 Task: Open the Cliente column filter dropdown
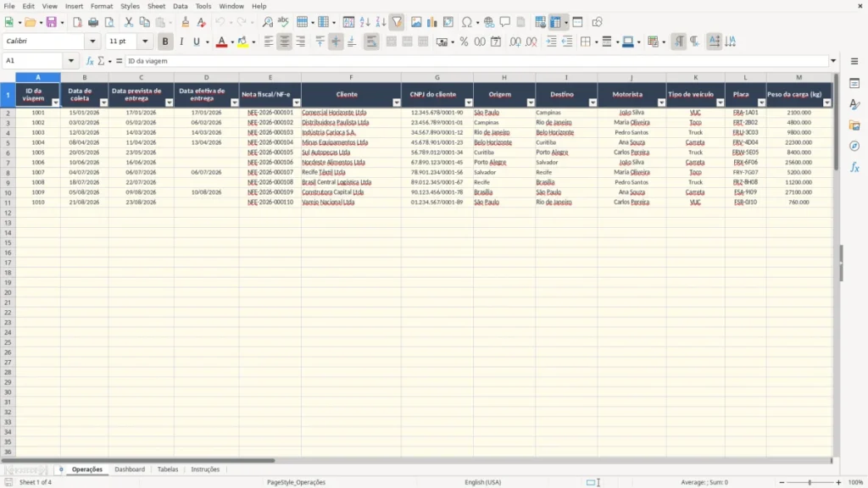[x=397, y=103]
